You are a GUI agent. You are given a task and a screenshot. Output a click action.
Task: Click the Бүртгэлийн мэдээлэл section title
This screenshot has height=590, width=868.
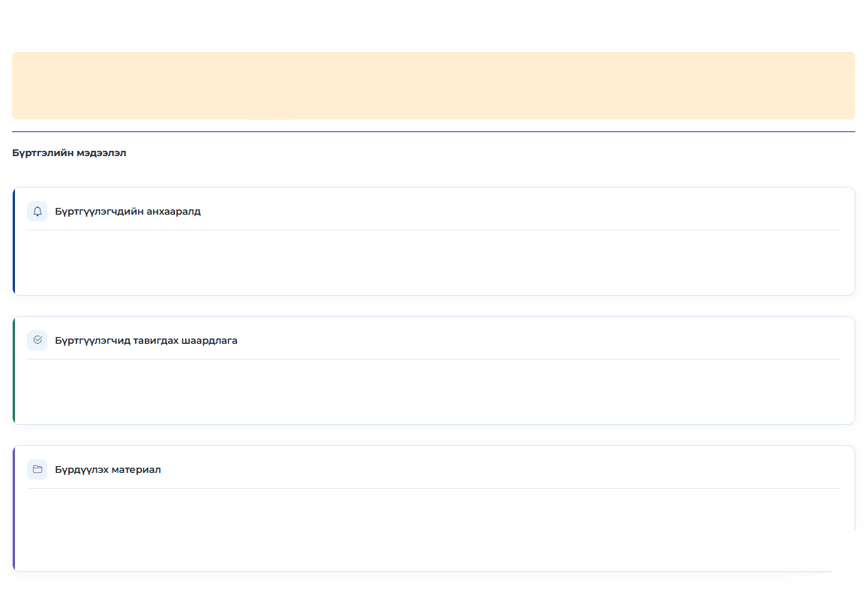click(x=69, y=153)
